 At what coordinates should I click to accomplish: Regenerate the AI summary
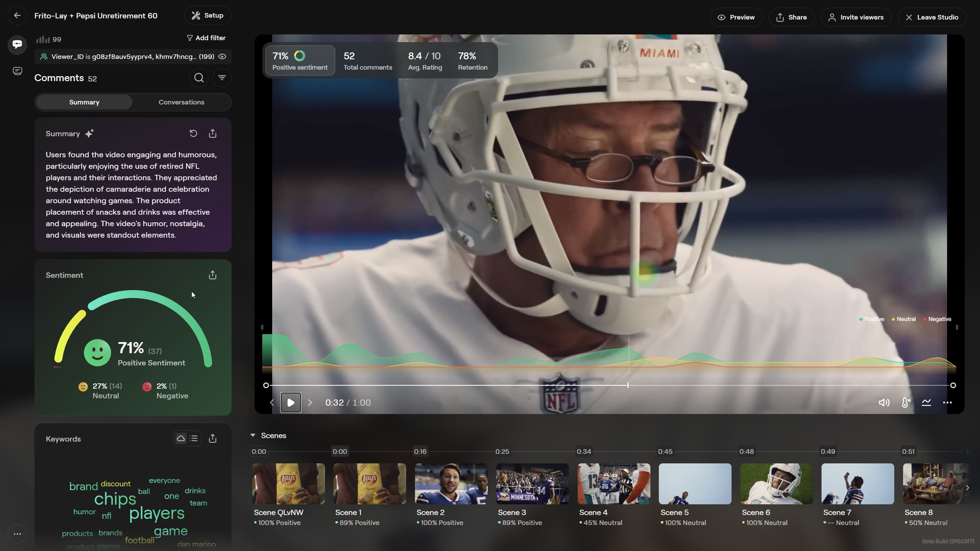pos(193,134)
